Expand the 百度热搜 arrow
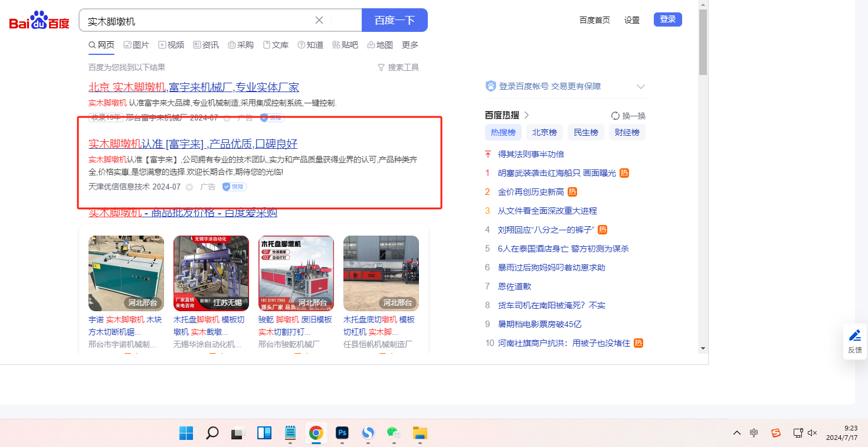This screenshot has height=447, width=868. click(527, 115)
